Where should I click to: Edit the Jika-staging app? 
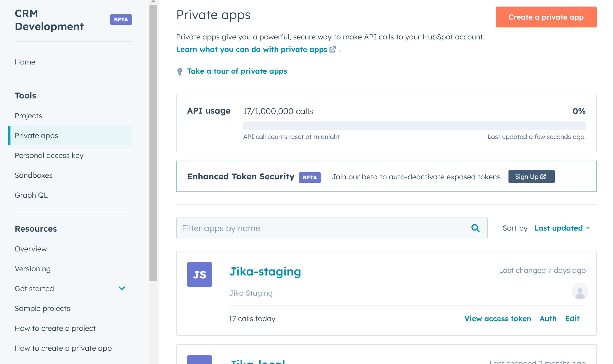572,319
